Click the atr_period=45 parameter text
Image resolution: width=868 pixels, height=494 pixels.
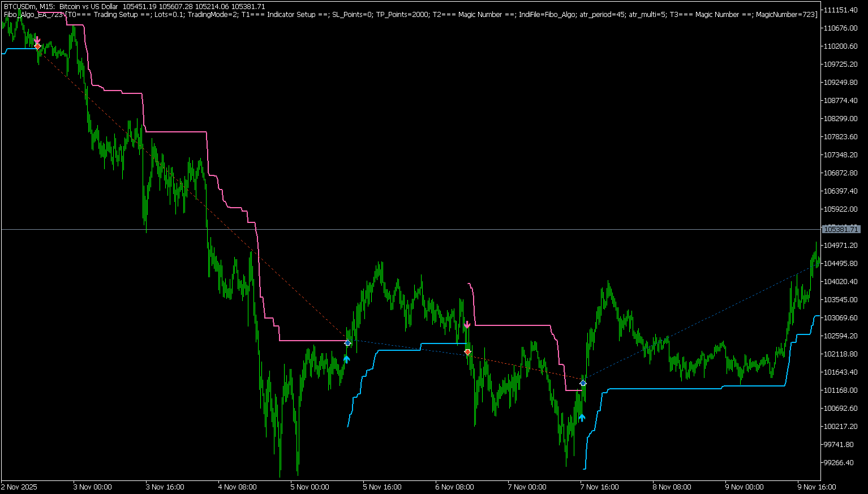[602, 14]
